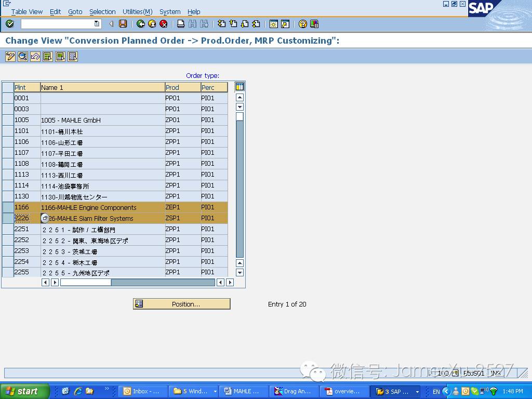This screenshot has width=532, height=399.
Task: Deselect the row for plant 1166
Action: tap(8, 207)
